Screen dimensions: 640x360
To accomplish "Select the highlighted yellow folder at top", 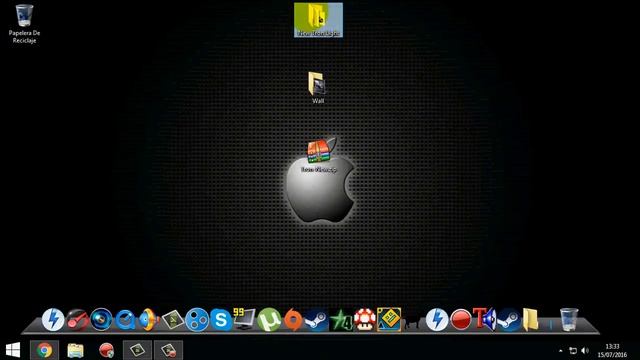I will (318, 20).
